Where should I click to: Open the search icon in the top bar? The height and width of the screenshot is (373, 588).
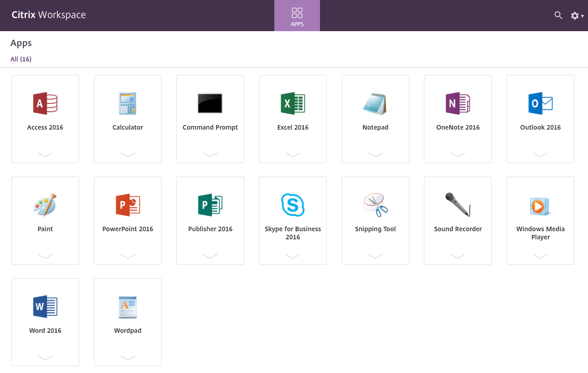[x=558, y=15]
